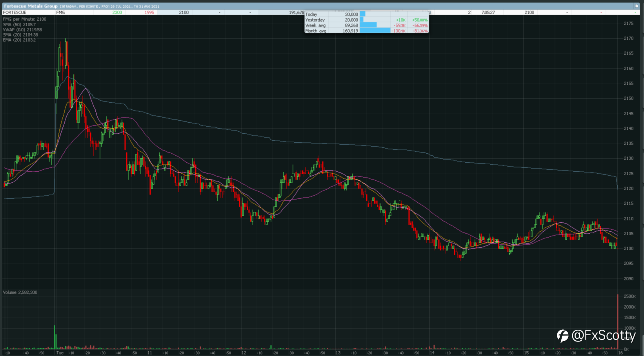Click the 2500K volume axis label
This screenshot has height=356, width=644.
[x=629, y=296]
